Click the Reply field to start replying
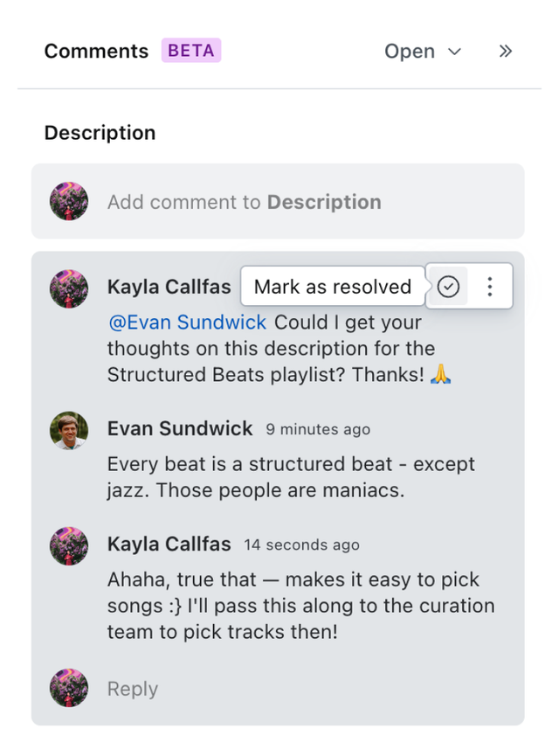The image size is (559, 756). coord(132,689)
